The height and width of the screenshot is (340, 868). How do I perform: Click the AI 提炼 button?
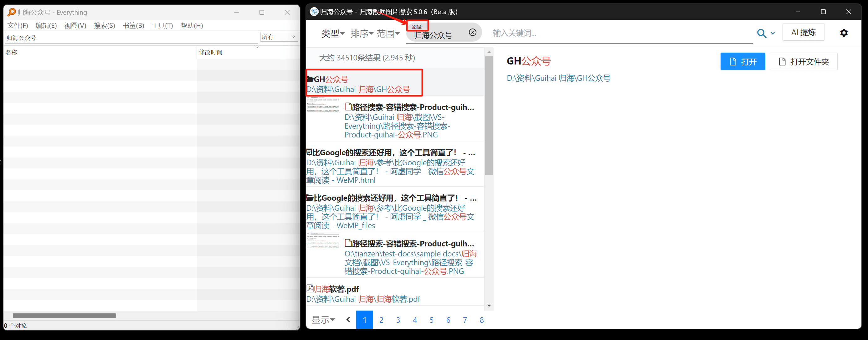click(803, 32)
